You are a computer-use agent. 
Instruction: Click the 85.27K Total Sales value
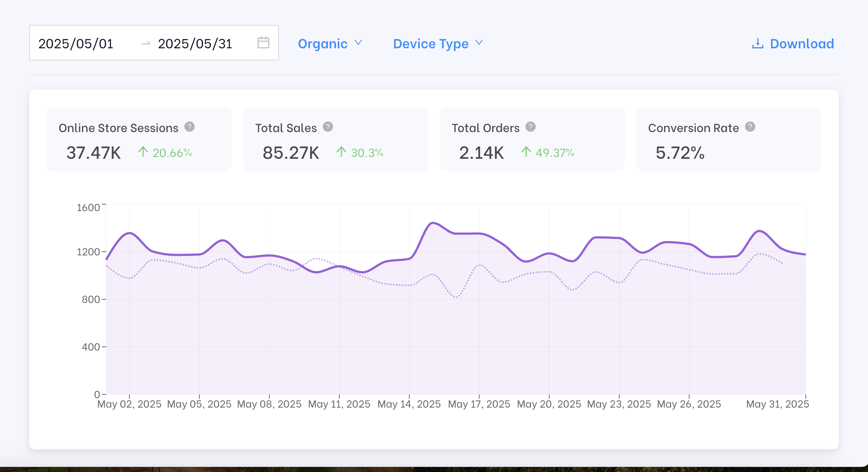coord(290,153)
